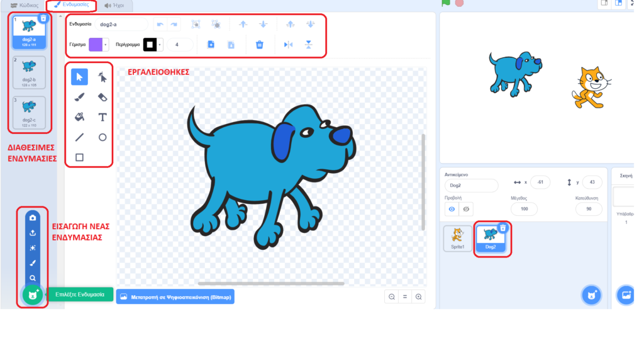
Task: Switch to the Κώδικας tab
Action: (25, 5)
